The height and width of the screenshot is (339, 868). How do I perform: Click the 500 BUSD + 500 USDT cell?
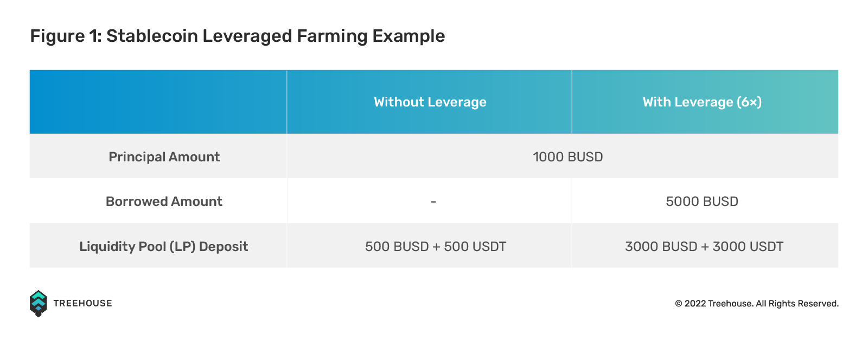tap(436, 247)
